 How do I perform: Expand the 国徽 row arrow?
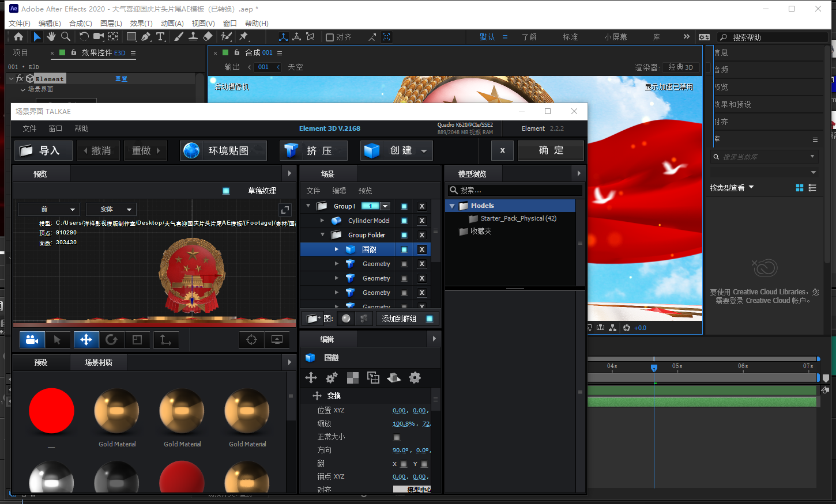click(x=337, y=249)
